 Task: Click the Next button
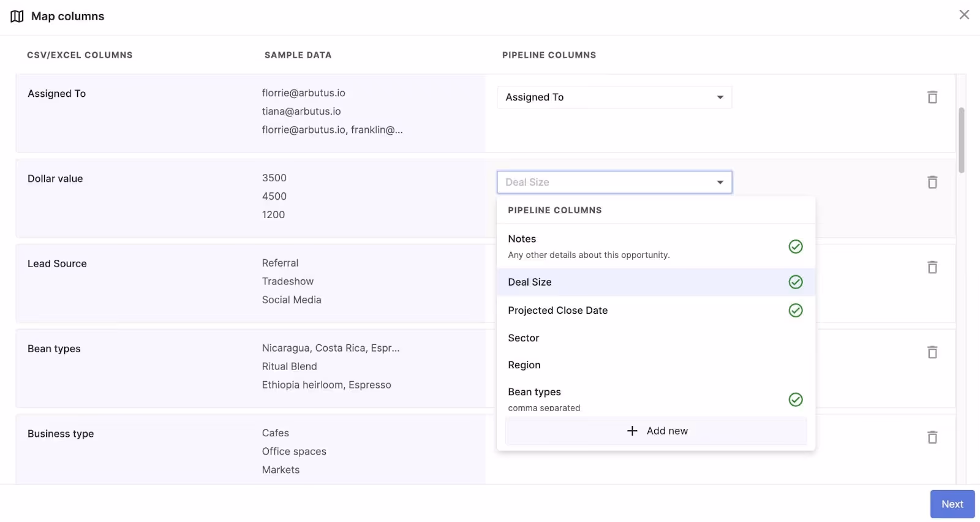click(x=952, y=504)
